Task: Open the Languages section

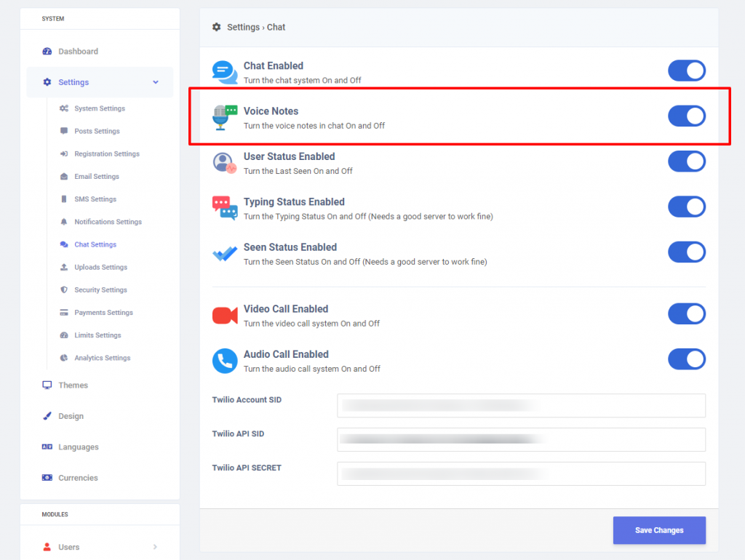Action: coord(79,447)
